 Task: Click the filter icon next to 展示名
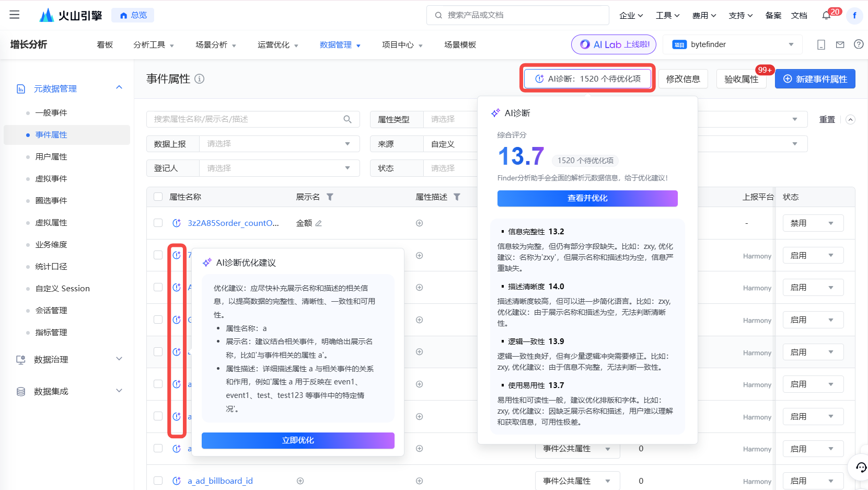pos(330,197)
